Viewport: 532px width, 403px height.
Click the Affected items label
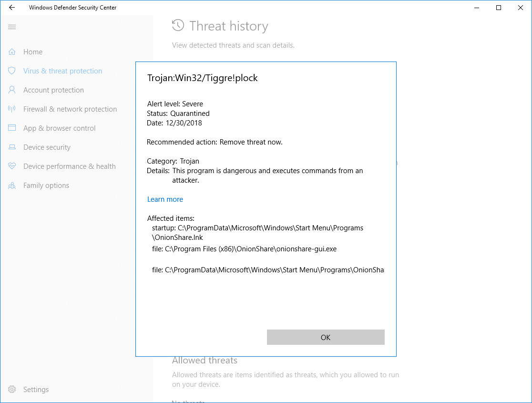coord(171,218)
